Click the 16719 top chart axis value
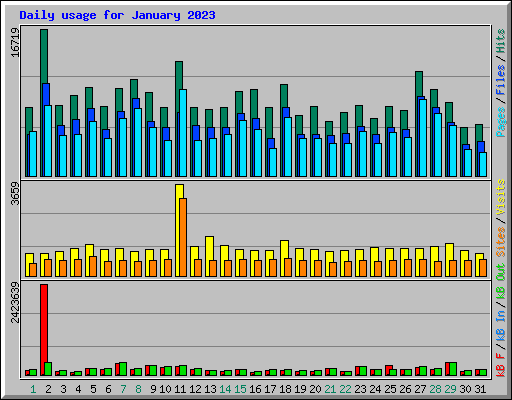Image resolution: width=512 pixels, height=400 pixels. (x=15, y=42)
